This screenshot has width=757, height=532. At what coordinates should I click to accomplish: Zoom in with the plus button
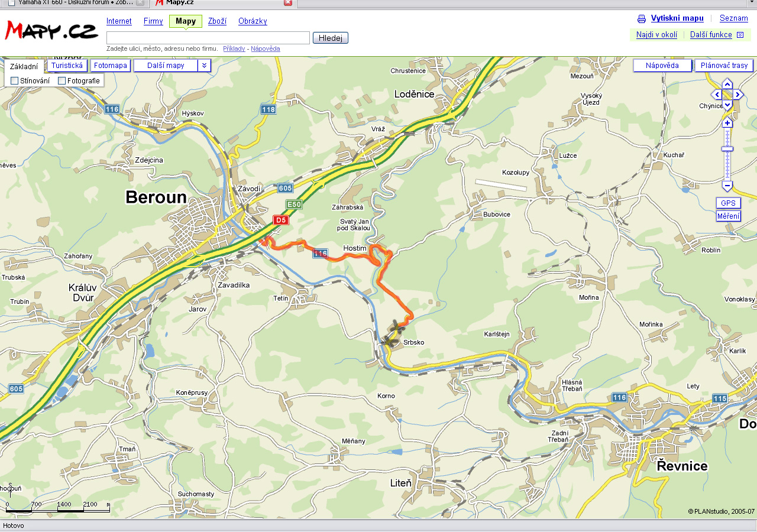[x=727, y=123]
